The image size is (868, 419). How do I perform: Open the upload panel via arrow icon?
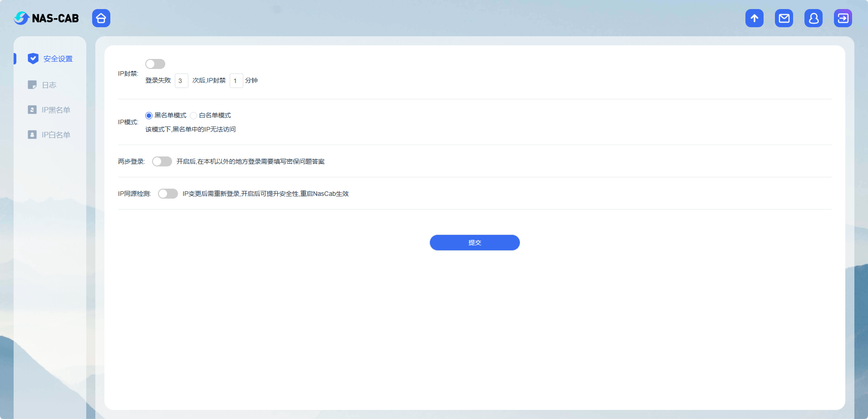point(755,18)
